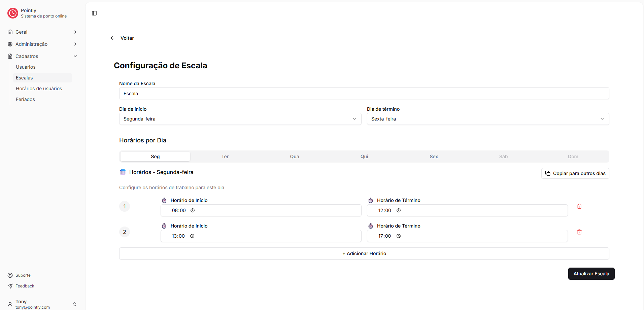This screenshot has height=310, width=644.
Task: Collapse the Cadastros section chevron
Action: point(75,56)
